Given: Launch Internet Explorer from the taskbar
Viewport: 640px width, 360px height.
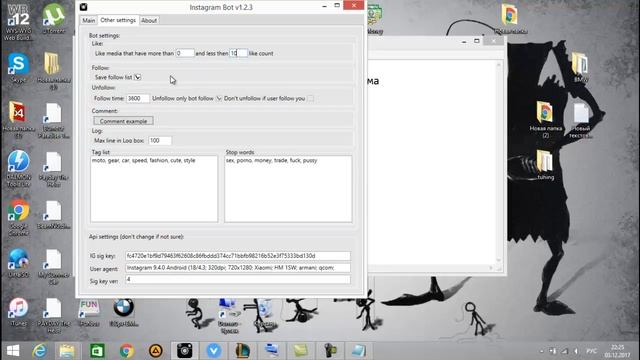Looking at the screenshot, I should coord(40,351).
